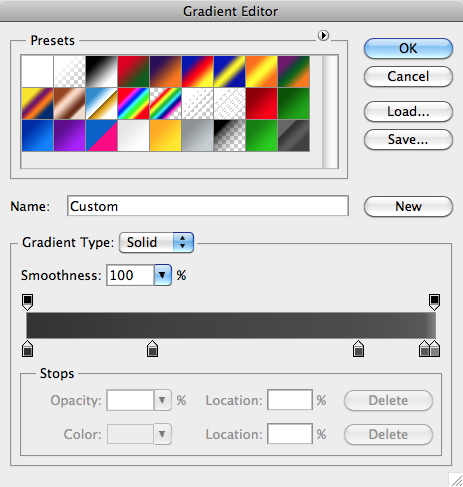Select the bright green preset in third row
463x487 pixels.
[x=261, y=136]
